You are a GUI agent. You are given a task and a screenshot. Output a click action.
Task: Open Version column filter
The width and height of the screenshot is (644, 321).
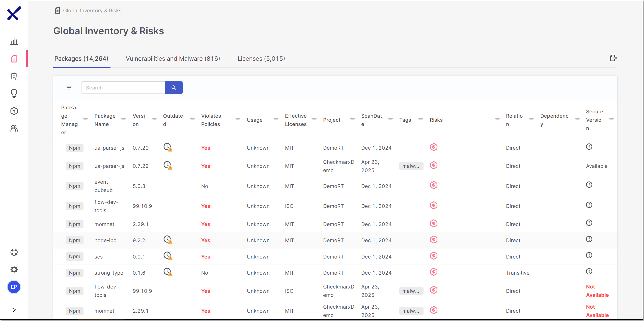click(x=154, y=120)
